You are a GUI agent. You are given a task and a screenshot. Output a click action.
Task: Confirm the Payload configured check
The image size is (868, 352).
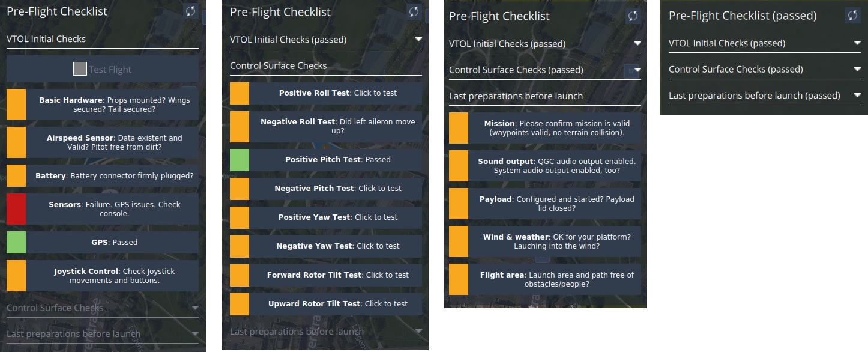(545, 204)
